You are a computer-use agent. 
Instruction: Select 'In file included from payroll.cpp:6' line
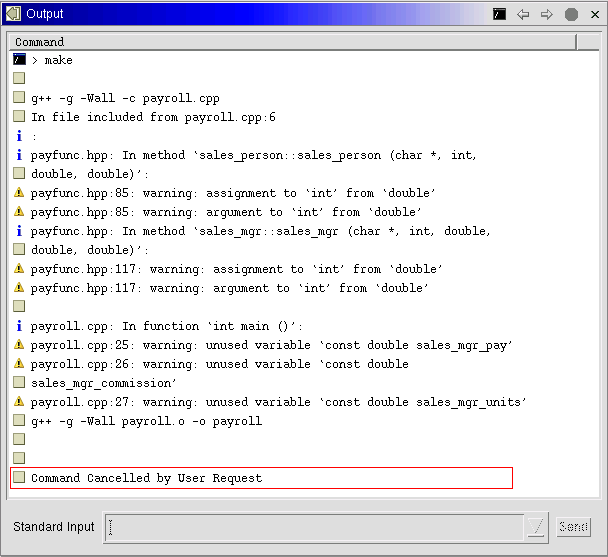pyautogui.click(x=153, y=117)
